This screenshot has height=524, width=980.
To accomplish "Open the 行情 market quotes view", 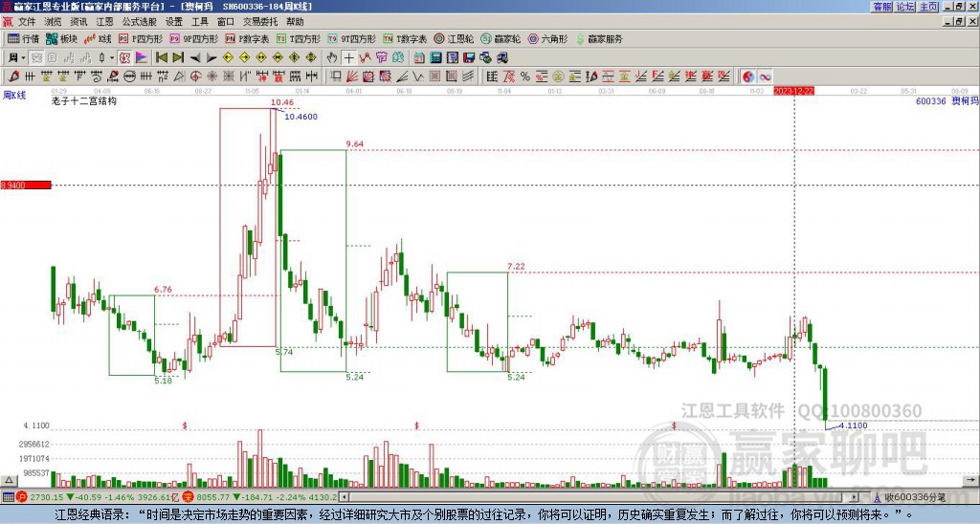I will click(x=24, y=38).
